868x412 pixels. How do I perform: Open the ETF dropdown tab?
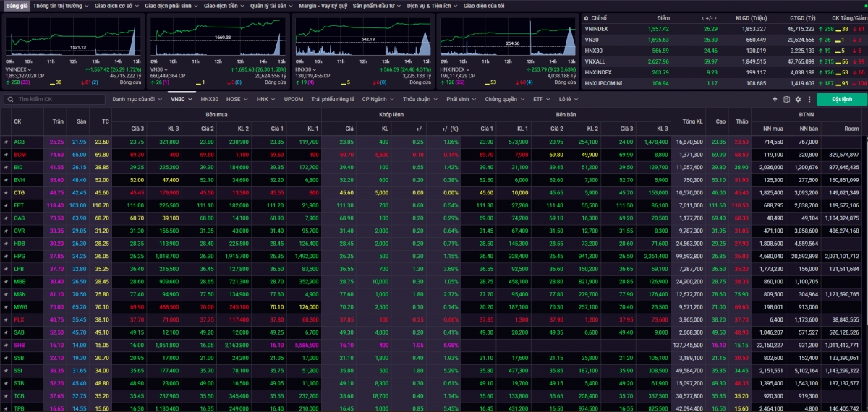540,99
